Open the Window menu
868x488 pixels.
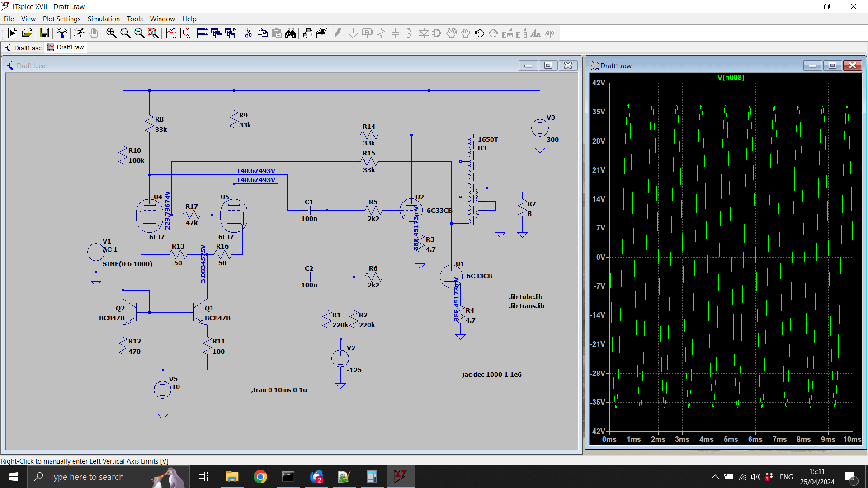(x=162, y=19)
